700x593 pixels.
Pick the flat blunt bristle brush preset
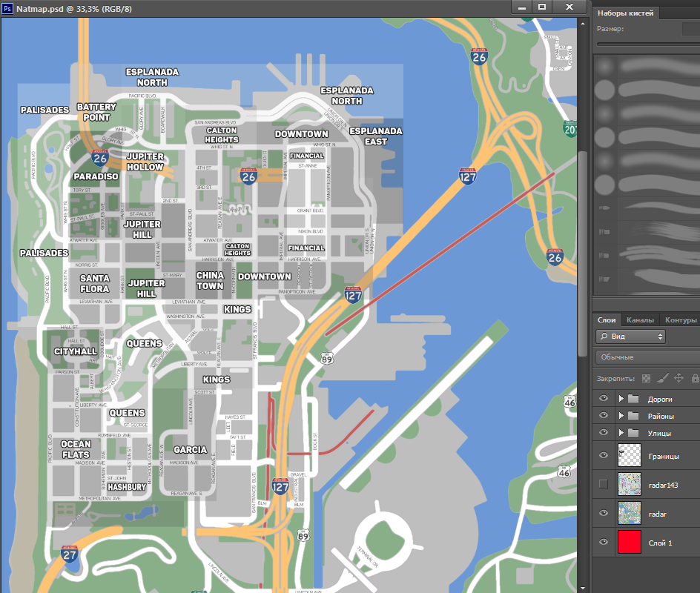[x=647, y=231]
